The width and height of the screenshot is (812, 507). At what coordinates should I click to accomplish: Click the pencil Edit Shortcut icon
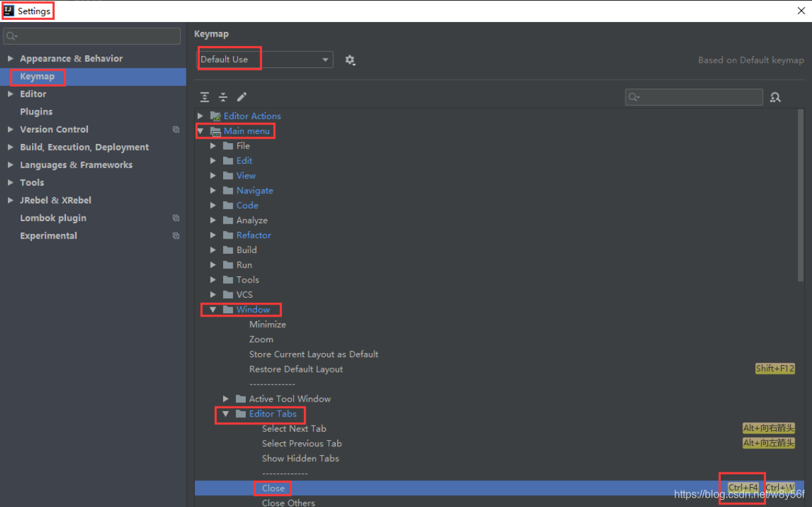click(x=242, y=97)
